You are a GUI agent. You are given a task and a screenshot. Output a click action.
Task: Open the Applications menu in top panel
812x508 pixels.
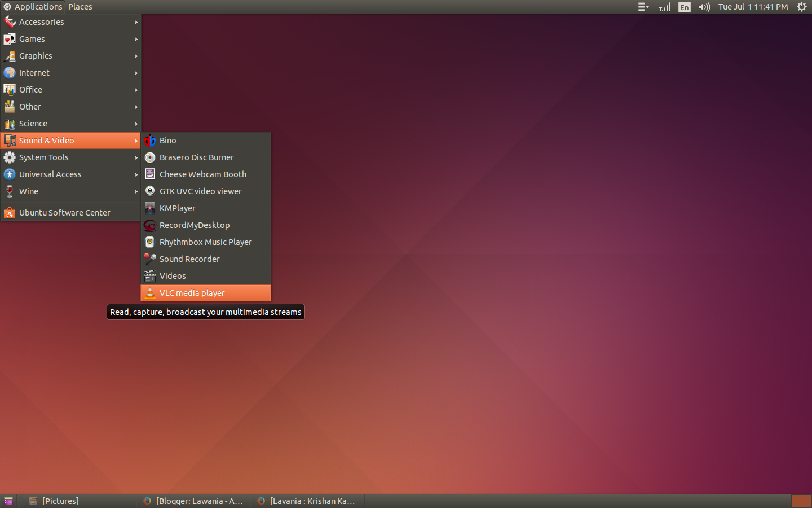click(33, 7)
